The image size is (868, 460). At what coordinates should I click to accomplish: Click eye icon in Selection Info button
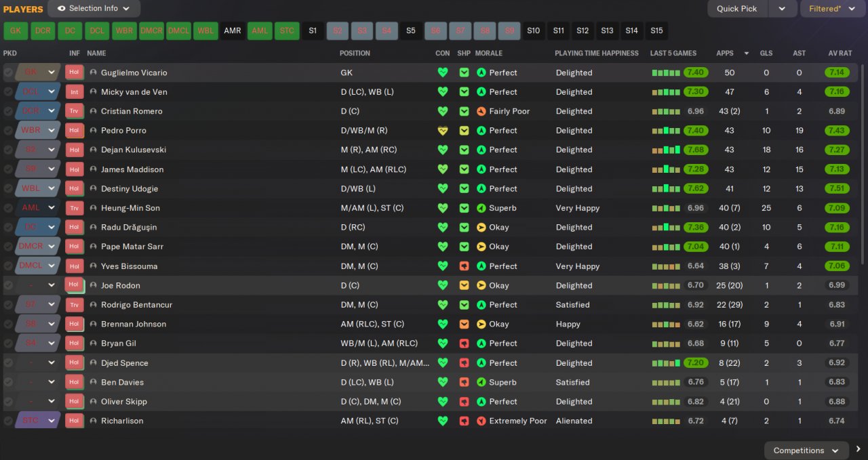click(62, 9)
